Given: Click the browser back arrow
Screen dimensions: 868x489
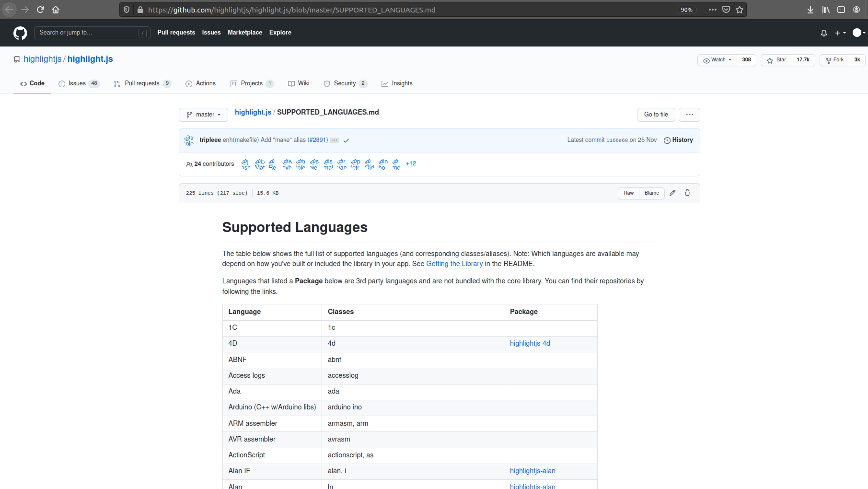Looking at the screenshot, I should point(9,10).
